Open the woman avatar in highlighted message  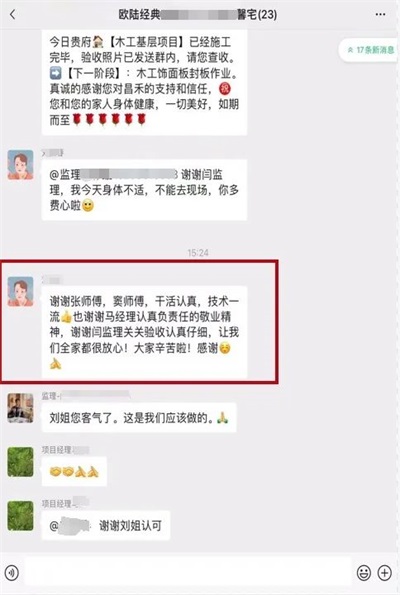[x=20, y=291]
